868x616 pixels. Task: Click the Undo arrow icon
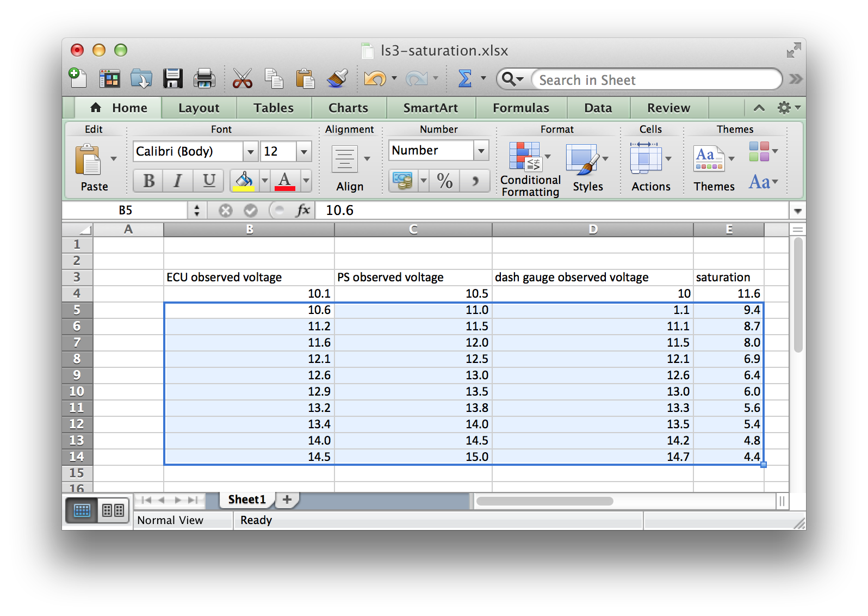tap(374, 79)
